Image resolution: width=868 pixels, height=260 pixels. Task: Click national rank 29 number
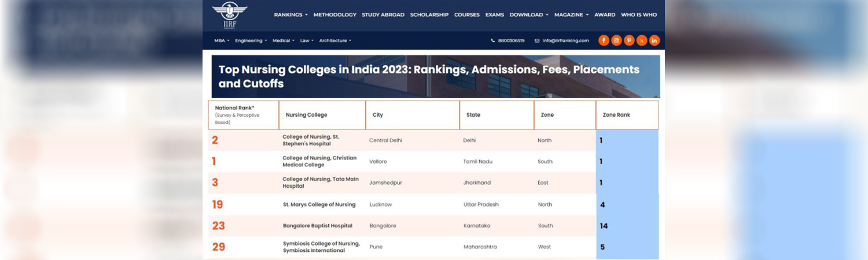(x=218, y=247)
